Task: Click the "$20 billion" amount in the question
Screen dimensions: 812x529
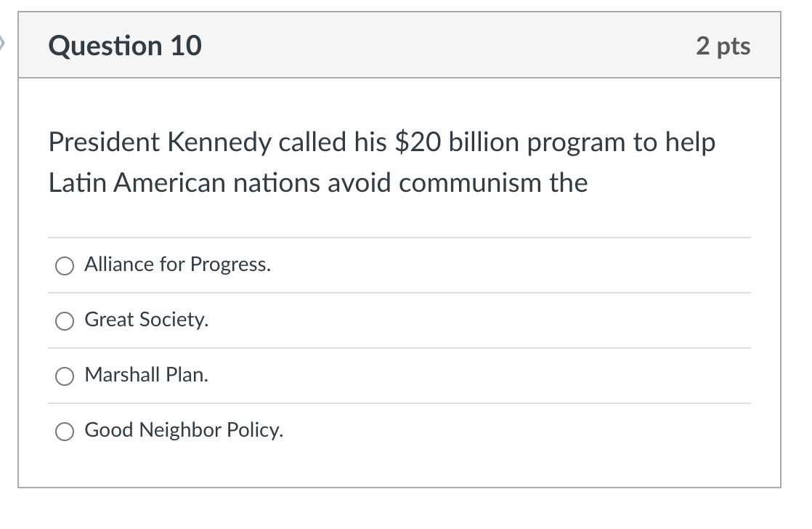Action: pyautogui.click(x=457, y=142)
